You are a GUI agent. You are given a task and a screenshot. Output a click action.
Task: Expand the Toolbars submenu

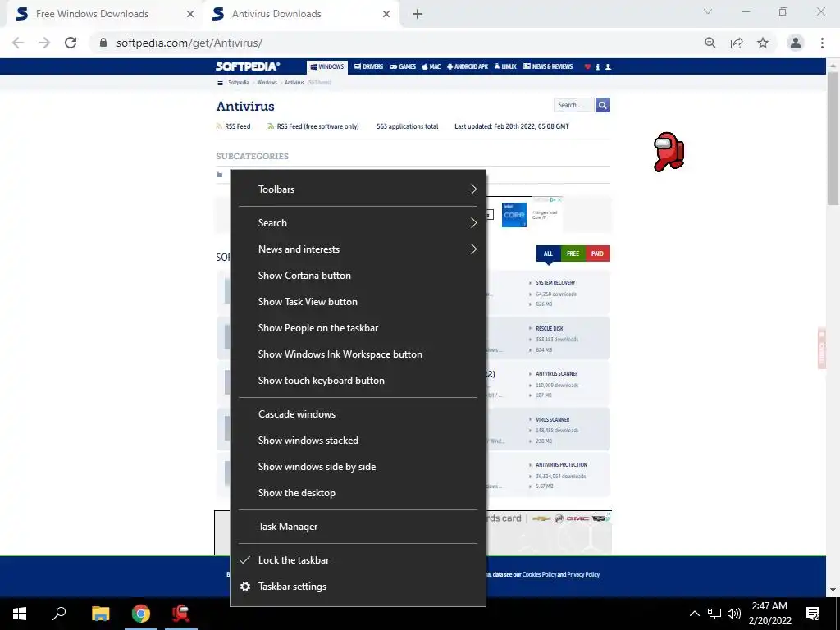coord(358,189)
